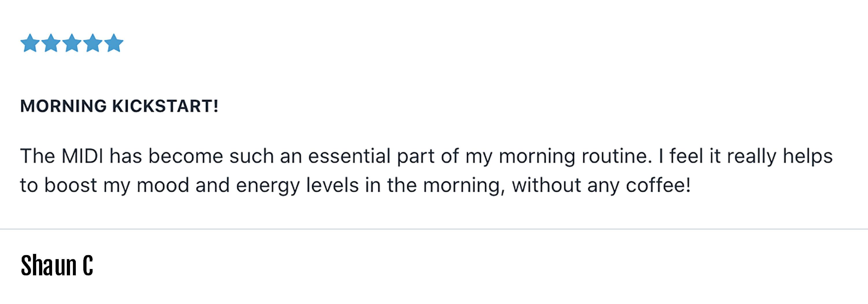The image size is (868, 304).
Task: Click the word MORNING in the heading
Action: pyautogui.click(x=64, y=106)
